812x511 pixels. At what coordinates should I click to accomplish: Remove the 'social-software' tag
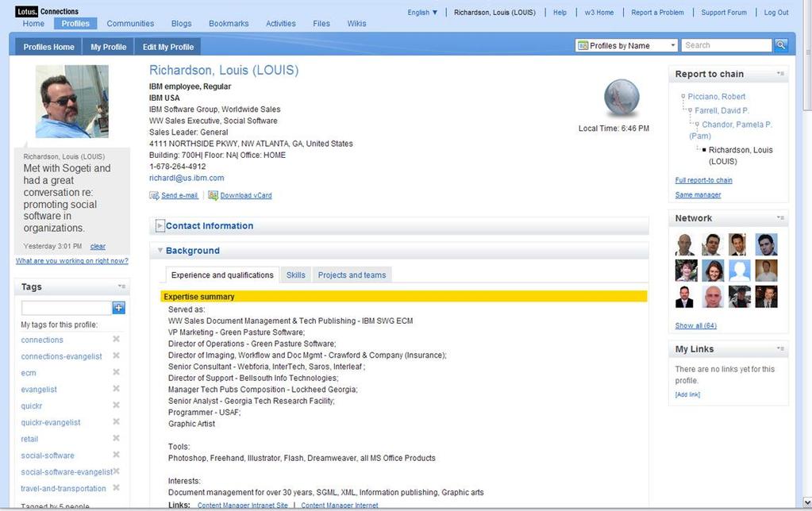116,455
